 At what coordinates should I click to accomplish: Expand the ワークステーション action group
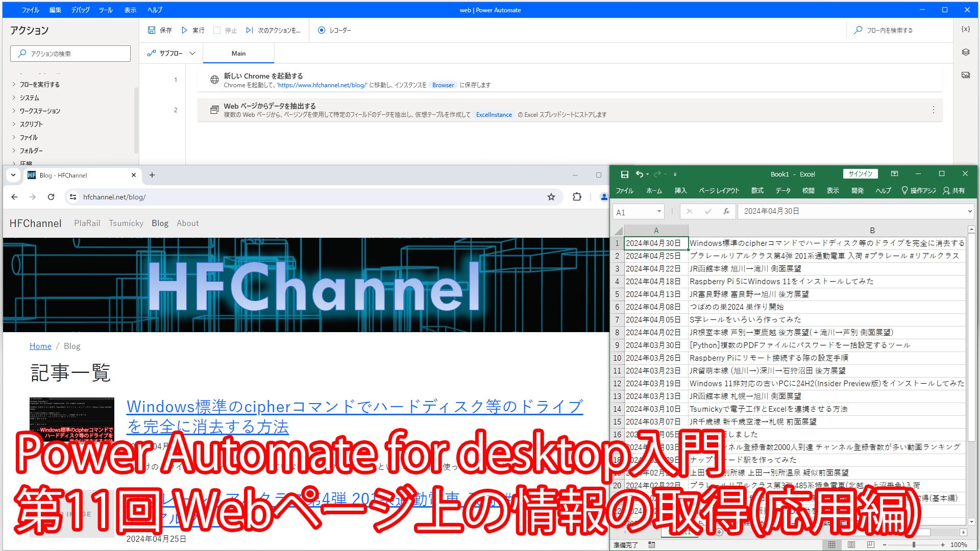14,111
